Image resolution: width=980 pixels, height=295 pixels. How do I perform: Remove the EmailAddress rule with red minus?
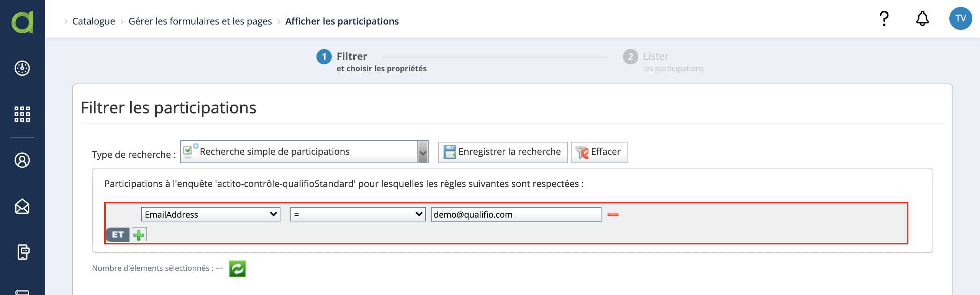click(x=613, y=215)
